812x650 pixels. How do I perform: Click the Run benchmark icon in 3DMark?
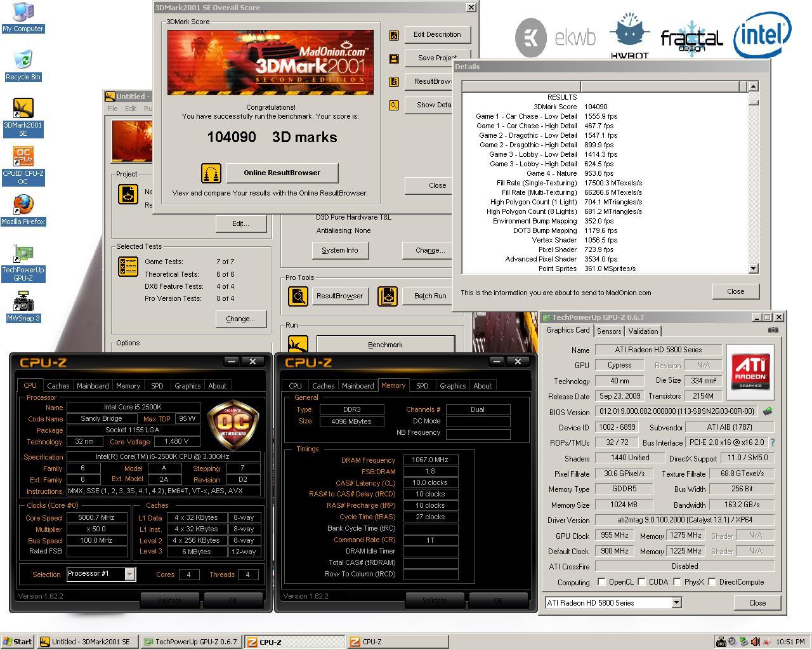click(x=298, y=344)
